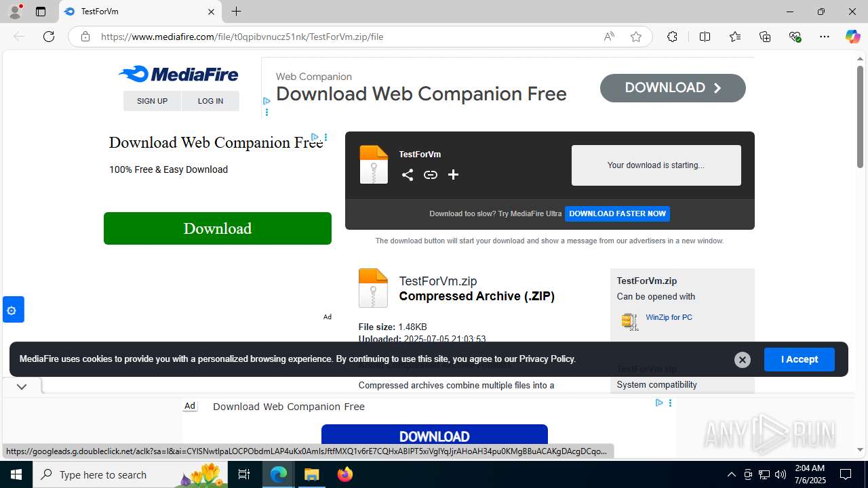Viewport: 868px width, 488px height.
Task: Click the green Download ad button
Action: pos(218,228)
